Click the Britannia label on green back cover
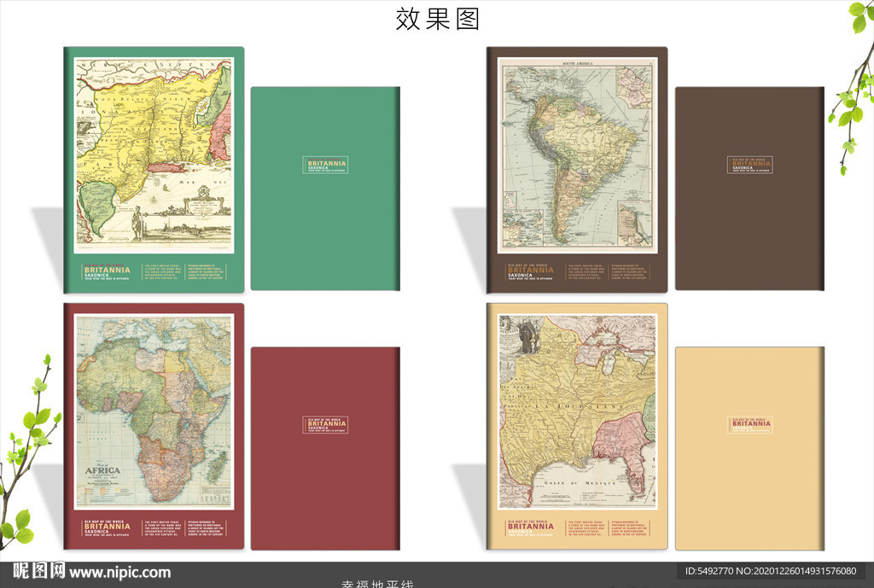This screenshot has height=588, width=874. [325, 165]
